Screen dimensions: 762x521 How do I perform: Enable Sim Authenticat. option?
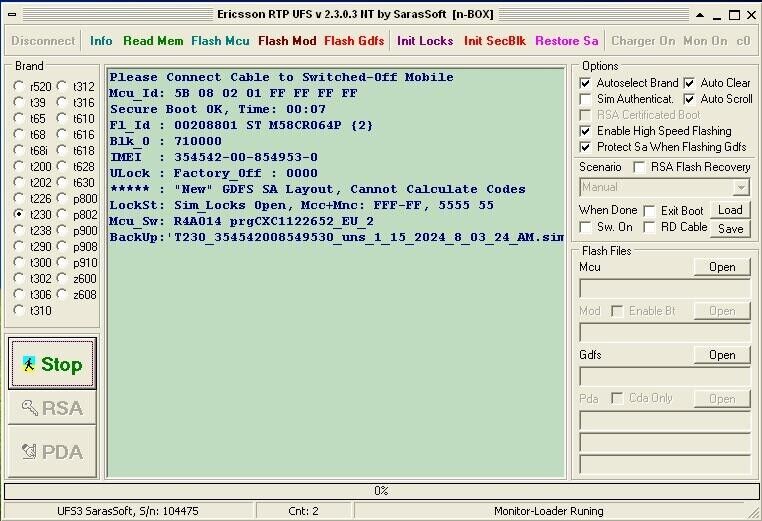pyautogui.click(x=586, y=99)
